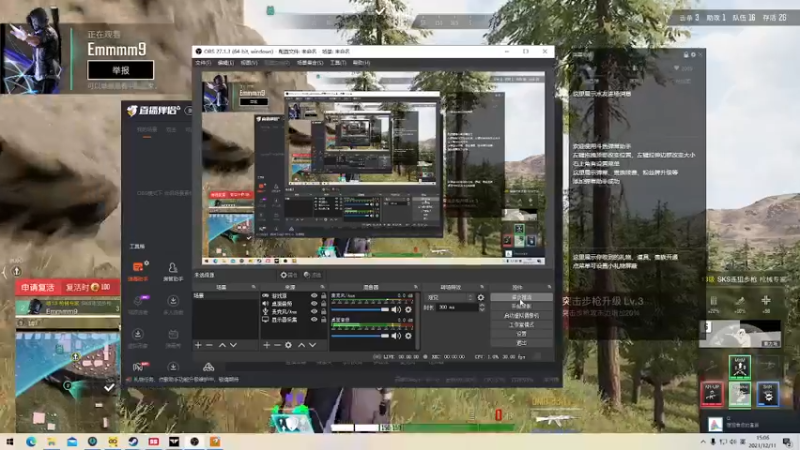Open OBS 设置 settings from Controls

coord(521,334)
